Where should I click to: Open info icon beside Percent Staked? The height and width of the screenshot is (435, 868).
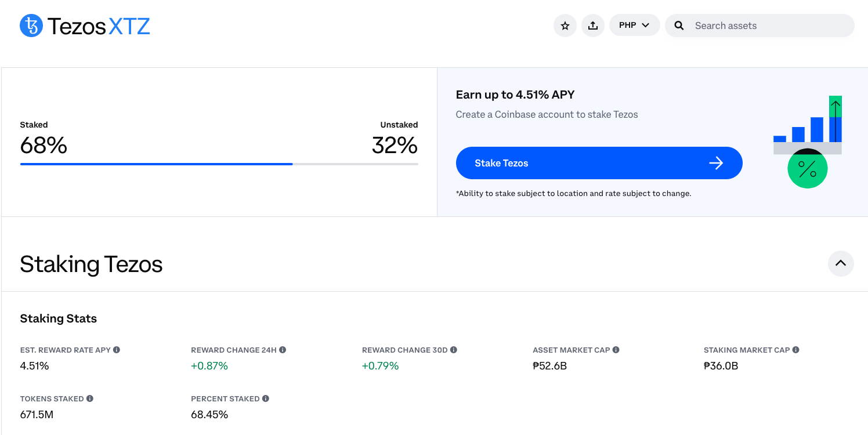266,398
